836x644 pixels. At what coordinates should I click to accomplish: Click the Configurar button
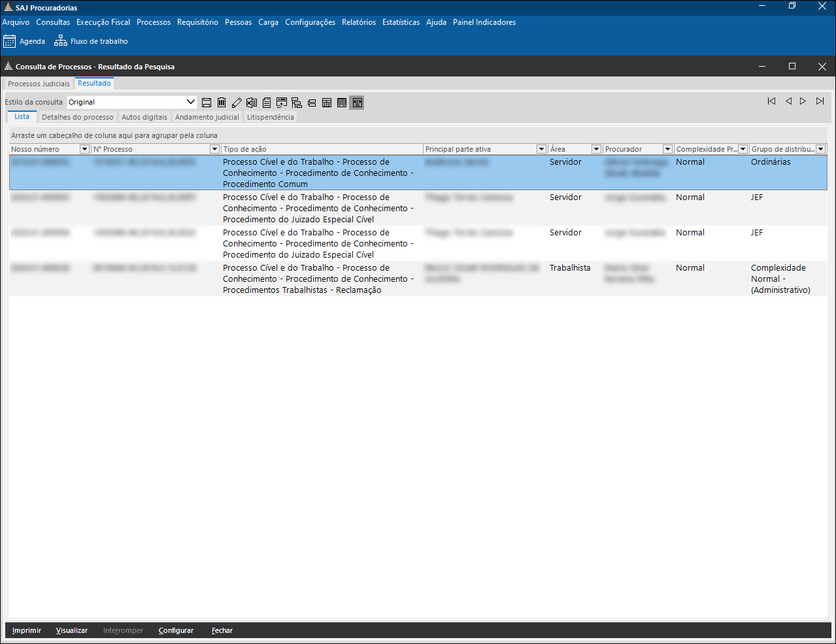pyautogui.click(x=176, y=630)
